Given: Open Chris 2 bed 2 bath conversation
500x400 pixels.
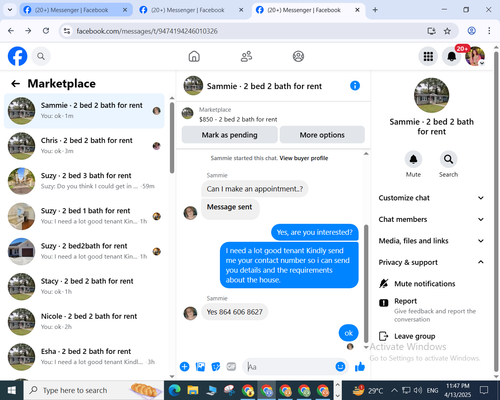Looking at the screenshot, I should (84, 146).
